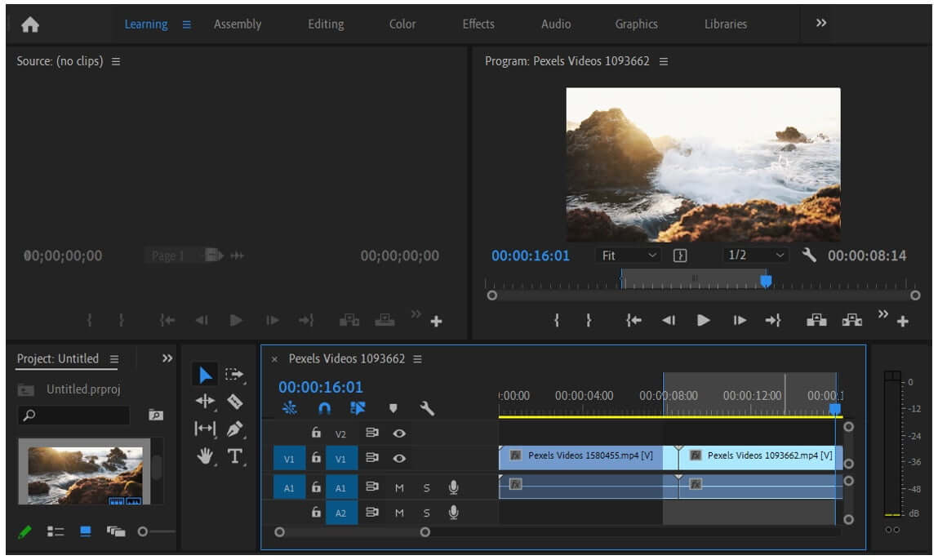Toggle sync lock on track V2
The width and height of the screenshot is (938, 560).
pyautogui.click(x=372, y=433)
